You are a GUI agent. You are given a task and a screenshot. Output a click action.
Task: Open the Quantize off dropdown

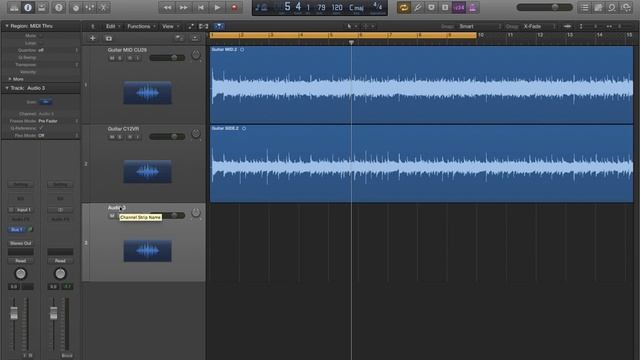(x=58, y=50)
